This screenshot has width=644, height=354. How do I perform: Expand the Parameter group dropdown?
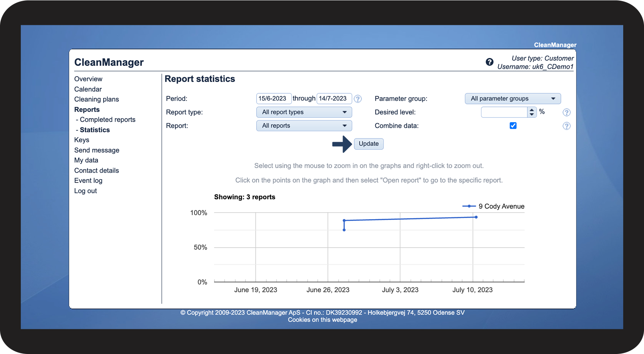pyautogui.click(x=513, y=98)
